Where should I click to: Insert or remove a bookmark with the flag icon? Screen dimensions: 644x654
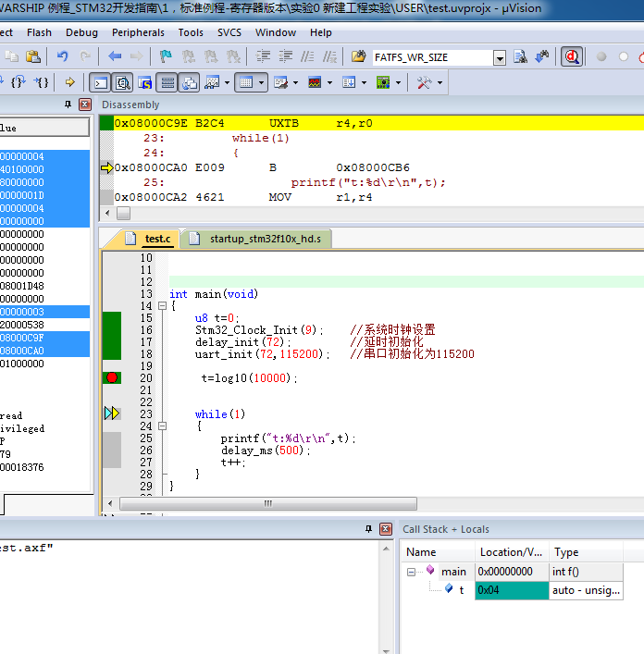pyautogui.click(x=166, y=56)
